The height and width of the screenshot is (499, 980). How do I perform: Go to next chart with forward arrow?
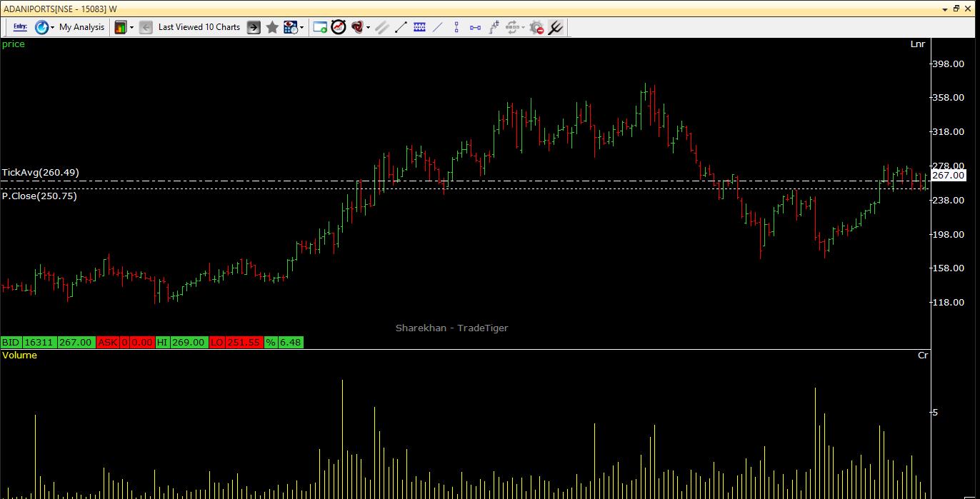click(x=254, y=27)
